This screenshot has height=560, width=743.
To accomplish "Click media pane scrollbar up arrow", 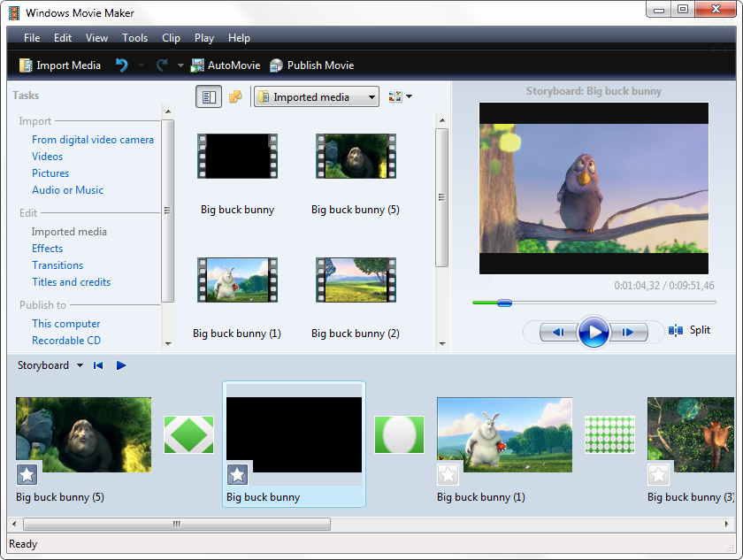I will pos(442,120).
